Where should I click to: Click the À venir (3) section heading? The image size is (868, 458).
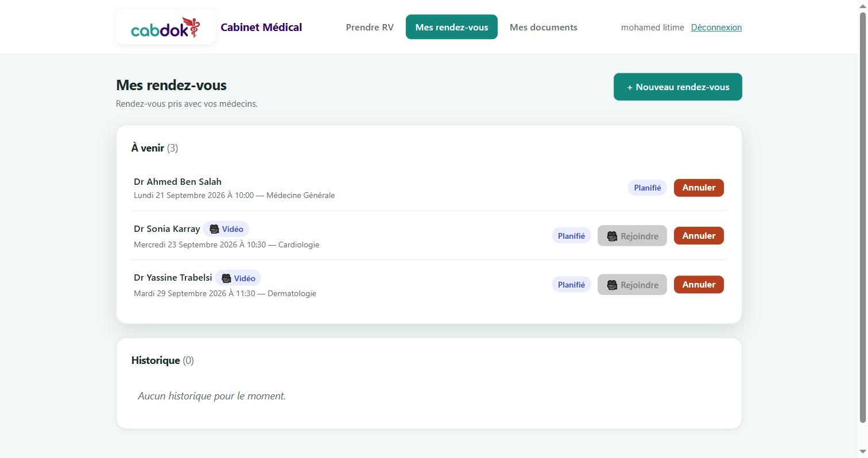pos(154,148)
